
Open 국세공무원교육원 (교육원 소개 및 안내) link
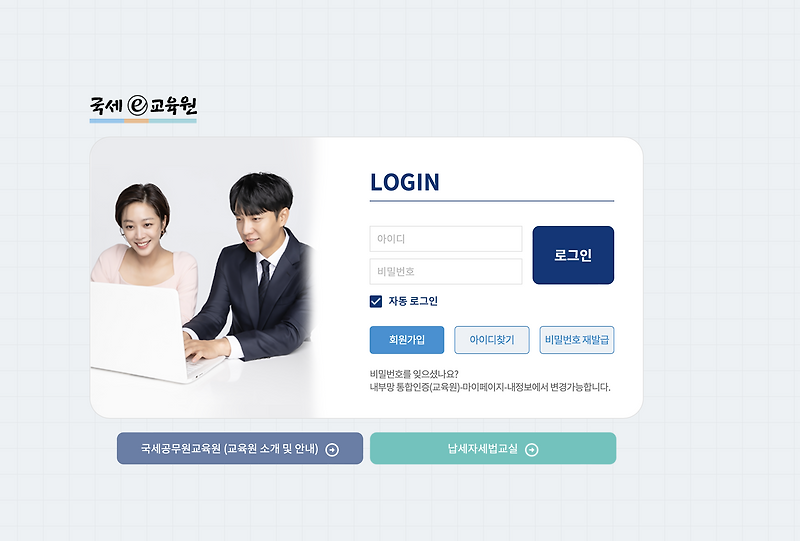coord(240,449)
